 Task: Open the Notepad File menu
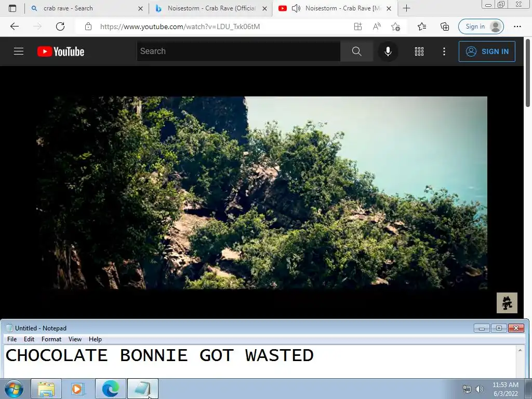[12, 339]
